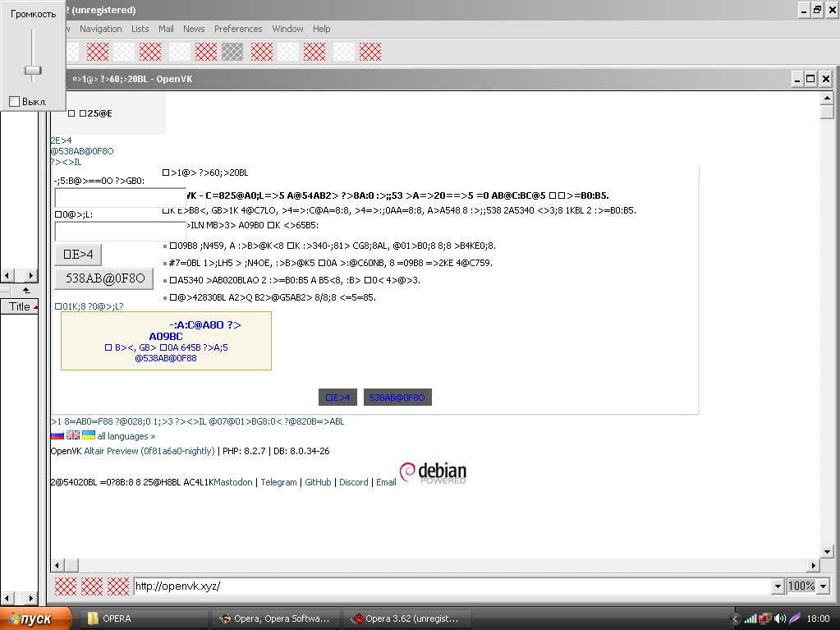Expand hidden tray icons with the arrow
Image resolution: width=840 pixels, height=630 pixels.
click(735, 619)
